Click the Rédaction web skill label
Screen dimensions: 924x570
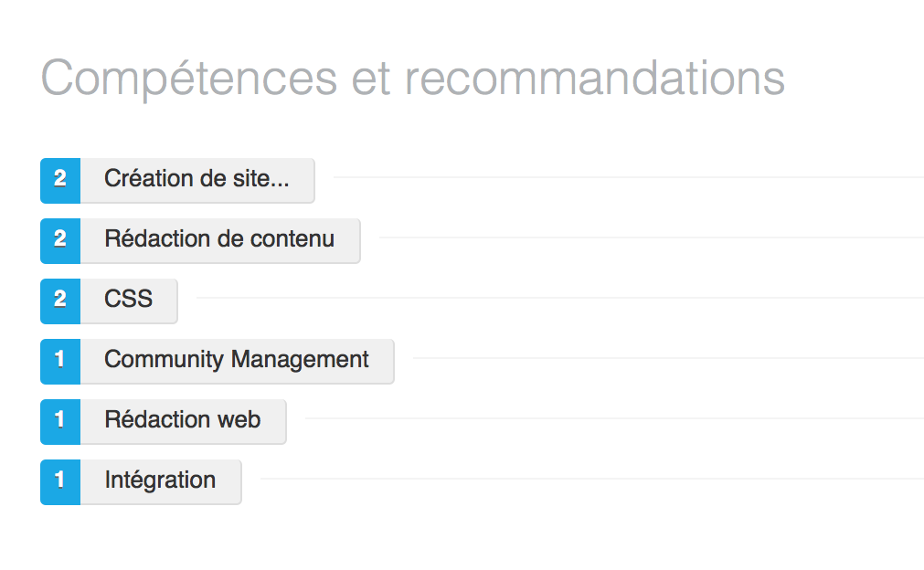184,422
